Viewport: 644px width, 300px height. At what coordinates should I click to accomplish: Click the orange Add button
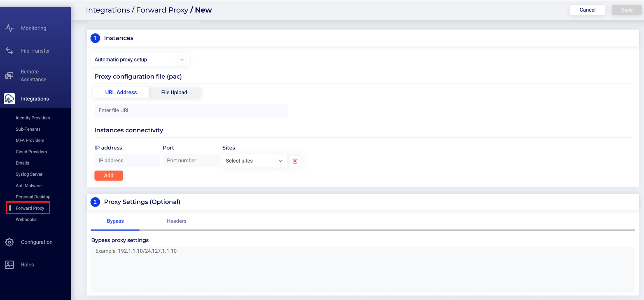click(109, 175)
